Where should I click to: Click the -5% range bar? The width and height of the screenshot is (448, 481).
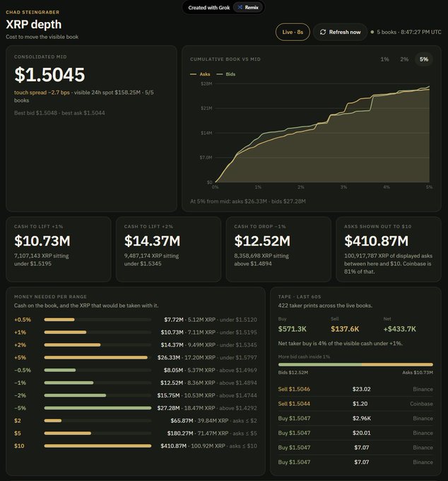tap(98, 408)
